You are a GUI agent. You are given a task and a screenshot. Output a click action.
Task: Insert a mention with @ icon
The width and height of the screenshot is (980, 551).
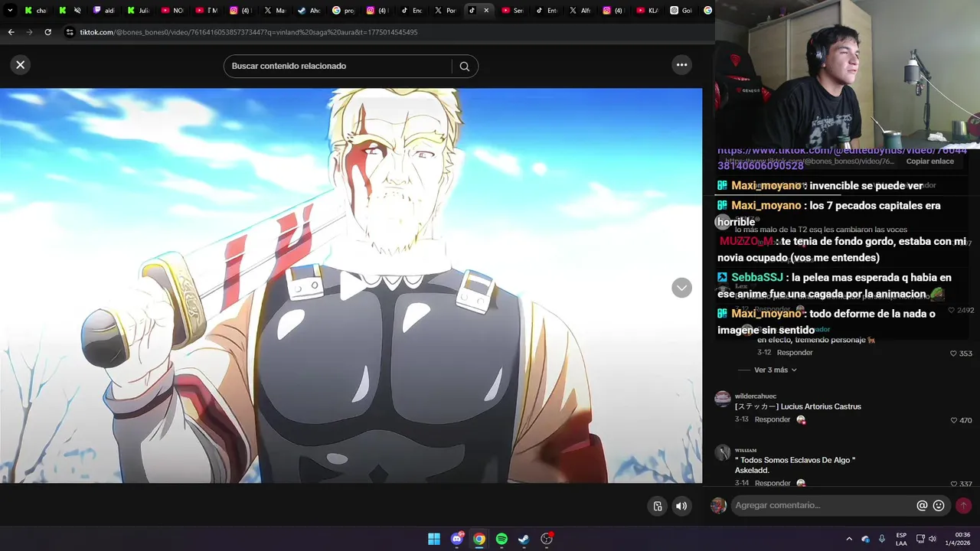pyautogui.click(x=922, y=505)
